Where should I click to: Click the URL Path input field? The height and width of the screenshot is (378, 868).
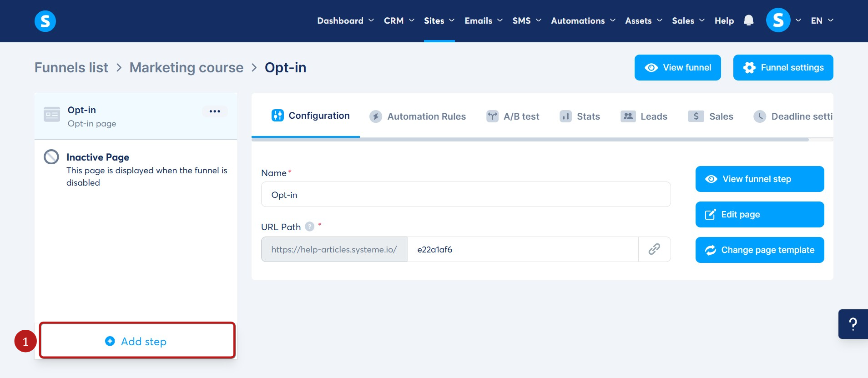click(x=523, y=249)
